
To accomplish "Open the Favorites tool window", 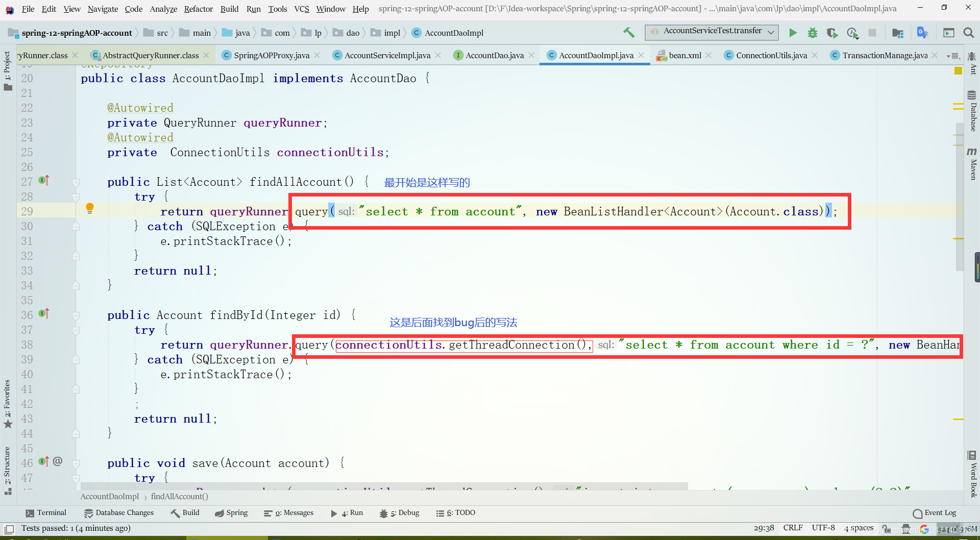I will click(x=7, y=404).
